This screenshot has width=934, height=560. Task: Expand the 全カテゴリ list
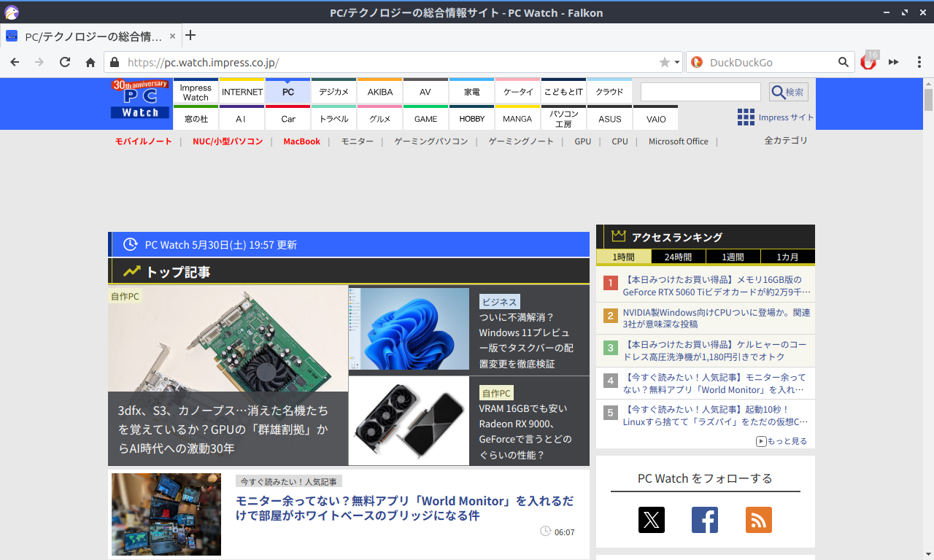786,141
